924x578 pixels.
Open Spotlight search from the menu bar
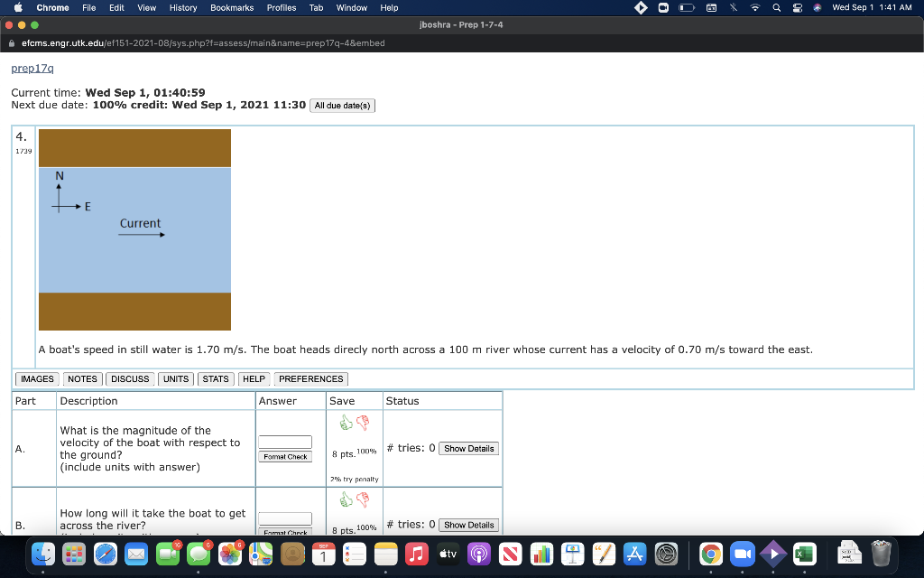point(776,7)
